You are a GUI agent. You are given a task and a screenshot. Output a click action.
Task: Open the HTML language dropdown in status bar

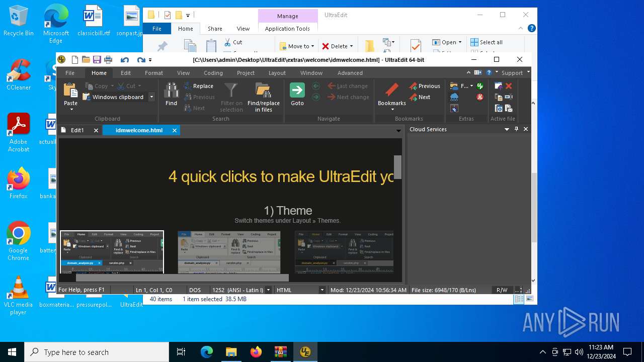coord(322,290)
